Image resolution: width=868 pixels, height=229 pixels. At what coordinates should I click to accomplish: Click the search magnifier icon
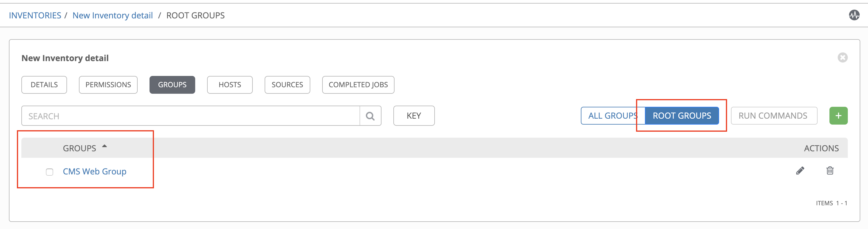(370, 116)
